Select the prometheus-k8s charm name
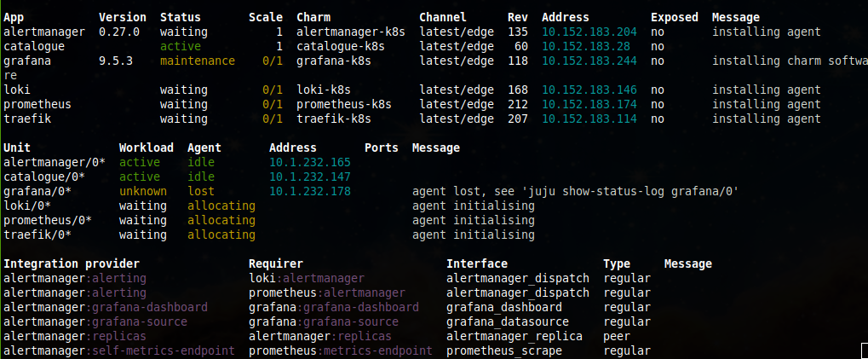The image size is (868, 359). point(344,104)
